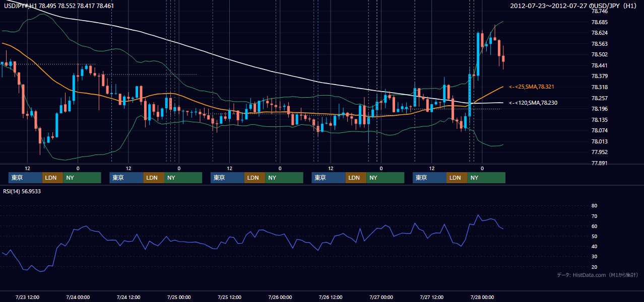
Task: Click price axis value 77.891
Action: (x=599, y=163)
